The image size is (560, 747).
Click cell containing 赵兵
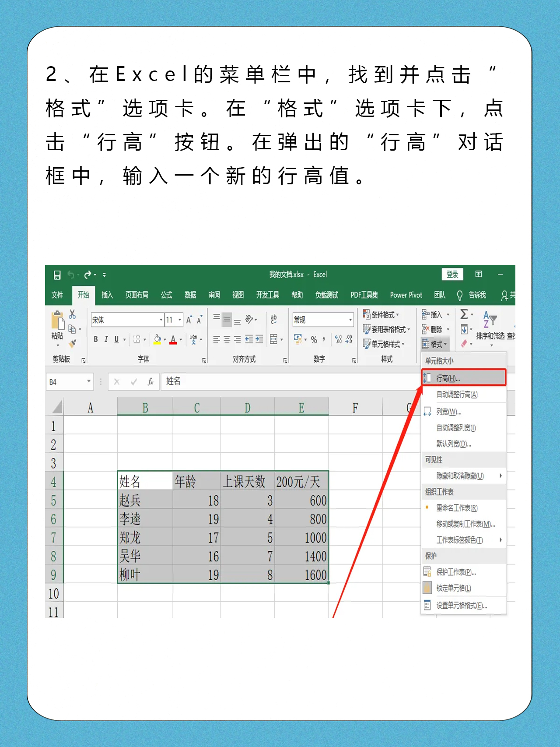pos(145,500)
